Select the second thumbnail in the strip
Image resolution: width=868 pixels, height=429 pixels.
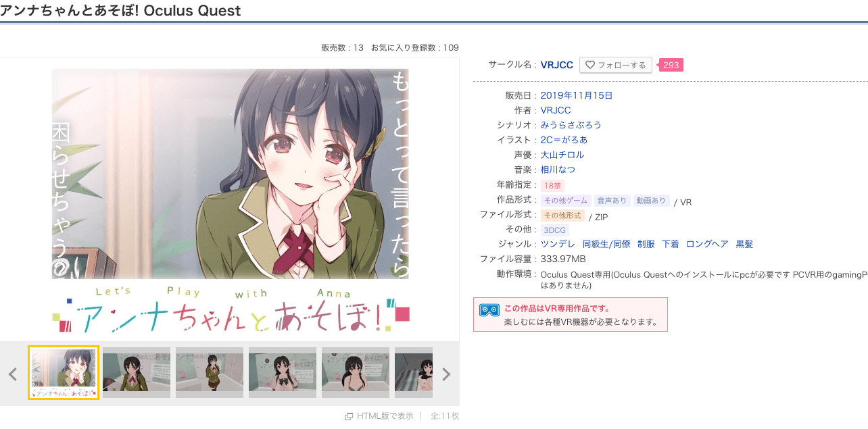(137, 373)
